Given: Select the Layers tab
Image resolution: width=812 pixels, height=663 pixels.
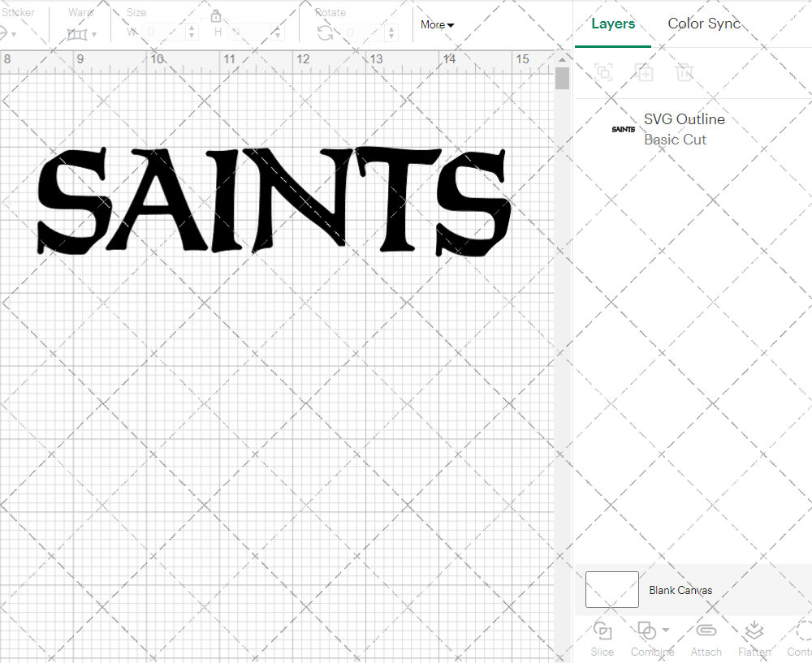Looking at the screenshot, I should pyautogui.click(x=613, y=24).
